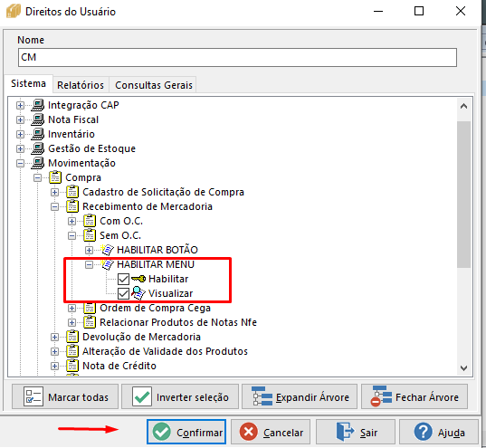Open the Relatórios tab
Viewport: 486px width, 448px height.
pos(81,85)
